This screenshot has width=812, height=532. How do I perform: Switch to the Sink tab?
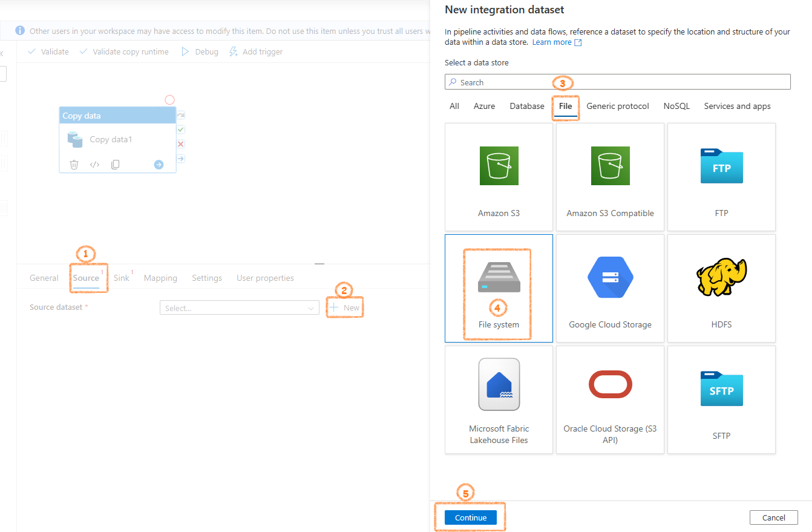[122, 278]
